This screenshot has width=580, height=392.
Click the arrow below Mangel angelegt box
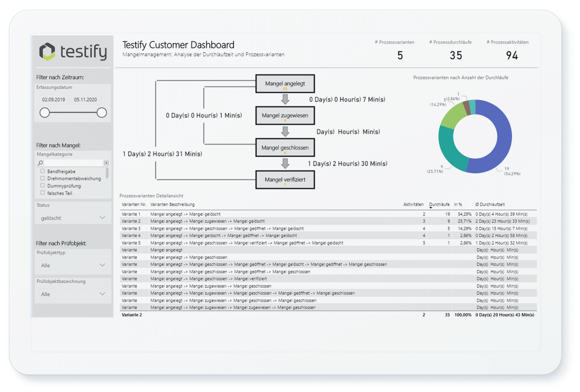click(x=285, y=99)
